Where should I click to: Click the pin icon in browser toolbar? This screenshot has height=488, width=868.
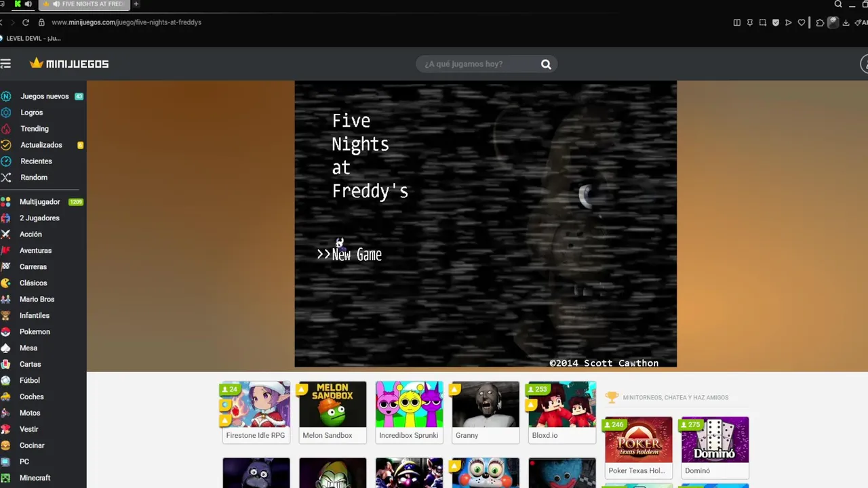750,22
